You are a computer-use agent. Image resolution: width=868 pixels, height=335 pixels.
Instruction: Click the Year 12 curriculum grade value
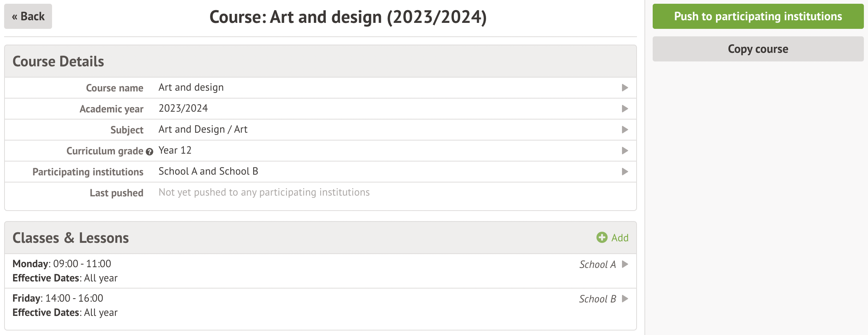coord(175,151)
